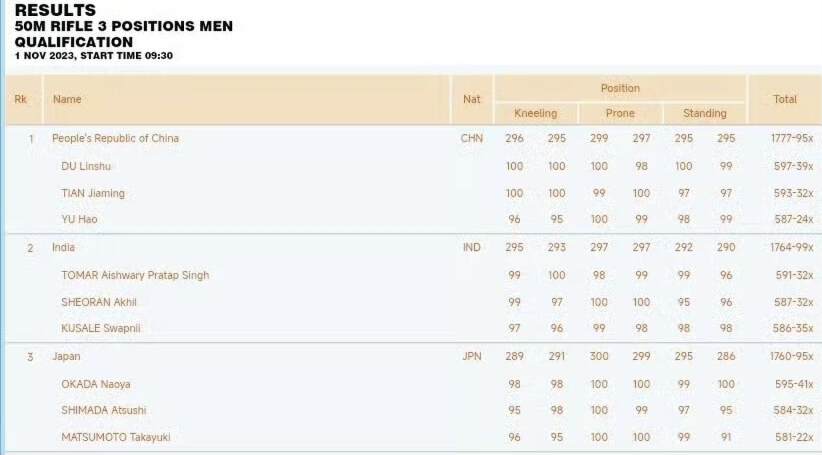
Task: Select the Standing sub-header
Action: point(704,113)
